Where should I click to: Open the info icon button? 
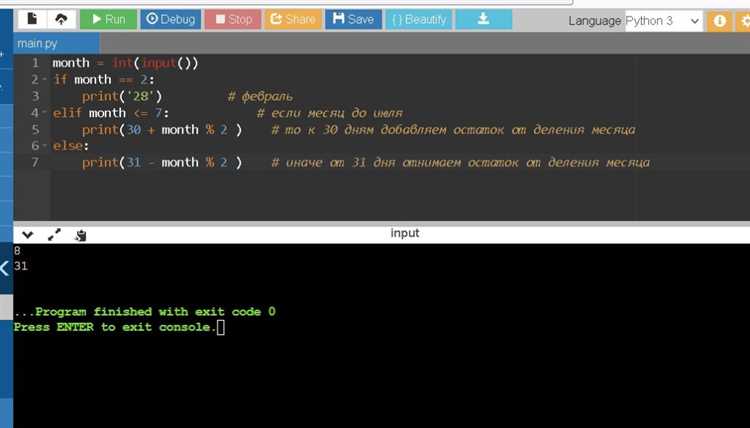(719, 21)
